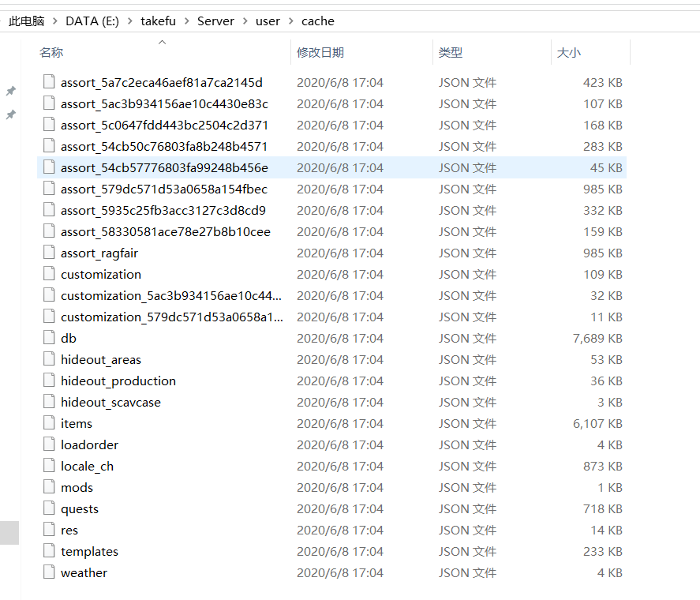
Task: Navigate to DATA (E:) in the address bar
Action: (x=92, y=21)
